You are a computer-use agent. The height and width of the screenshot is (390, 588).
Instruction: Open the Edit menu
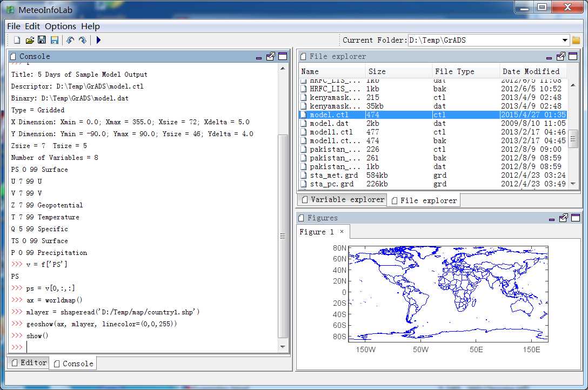[32, 26]
